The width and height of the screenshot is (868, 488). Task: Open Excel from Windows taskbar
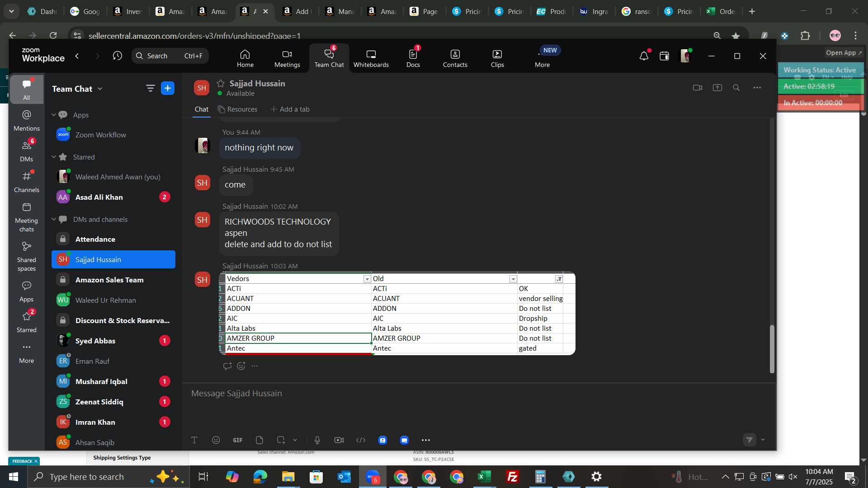click(x=485, y=477)
